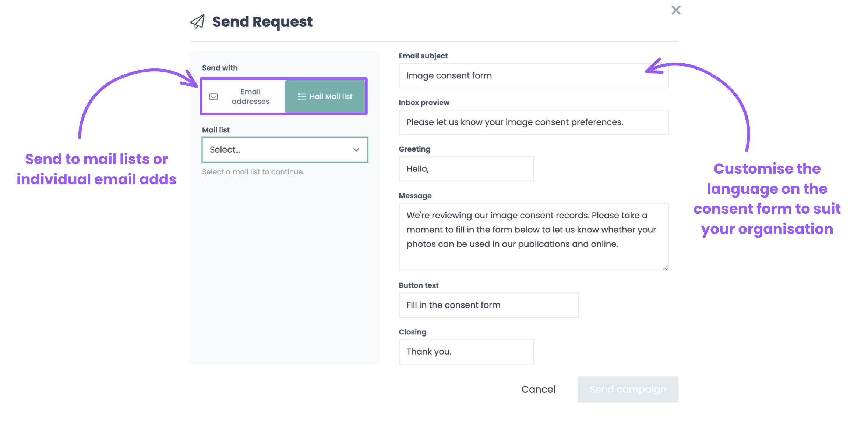The width and height of the screenshot is (868, 423).
Task: Edit the Inbox preview text box
Action: click(x=534, y=122)
